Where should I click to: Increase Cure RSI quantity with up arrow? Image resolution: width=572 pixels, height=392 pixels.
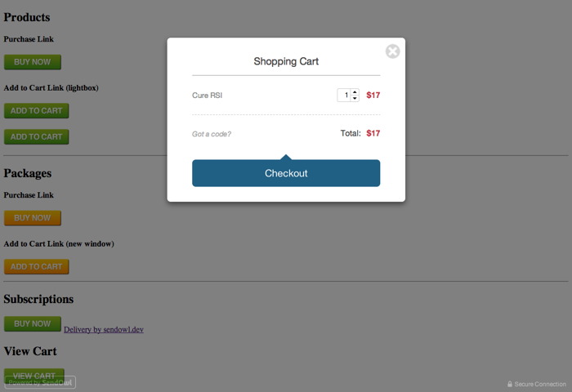point(355,92)
